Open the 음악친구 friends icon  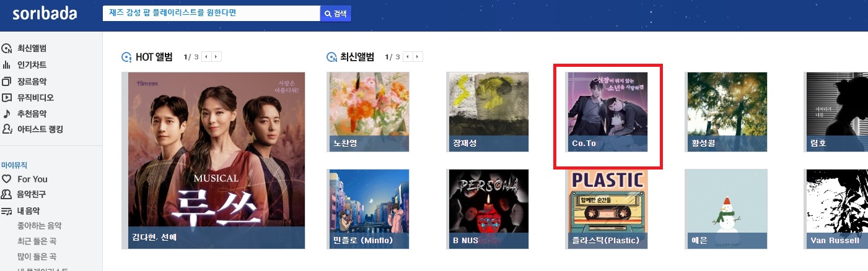7,194
